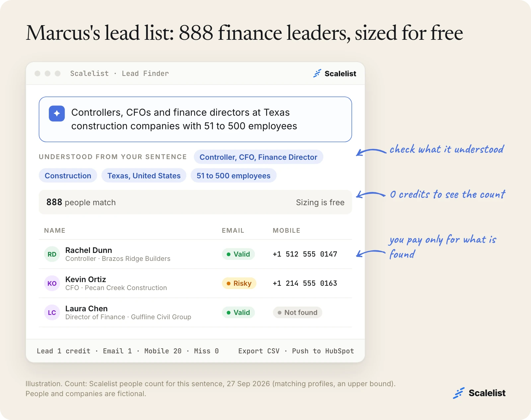Click Mobile 20 pricing in footer
The width and height of the screenshot is (531, 420).
[163, 351]
